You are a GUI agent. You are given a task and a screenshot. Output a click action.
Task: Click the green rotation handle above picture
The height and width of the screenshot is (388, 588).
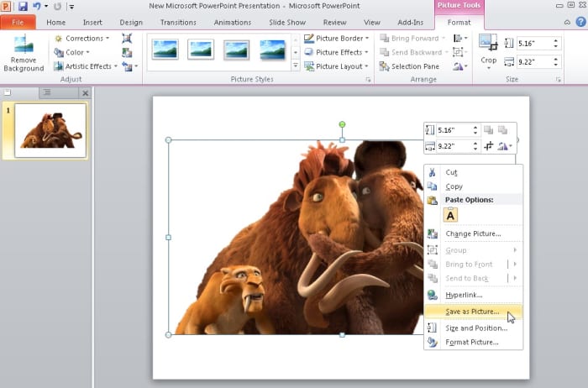[x=342, y=124]
